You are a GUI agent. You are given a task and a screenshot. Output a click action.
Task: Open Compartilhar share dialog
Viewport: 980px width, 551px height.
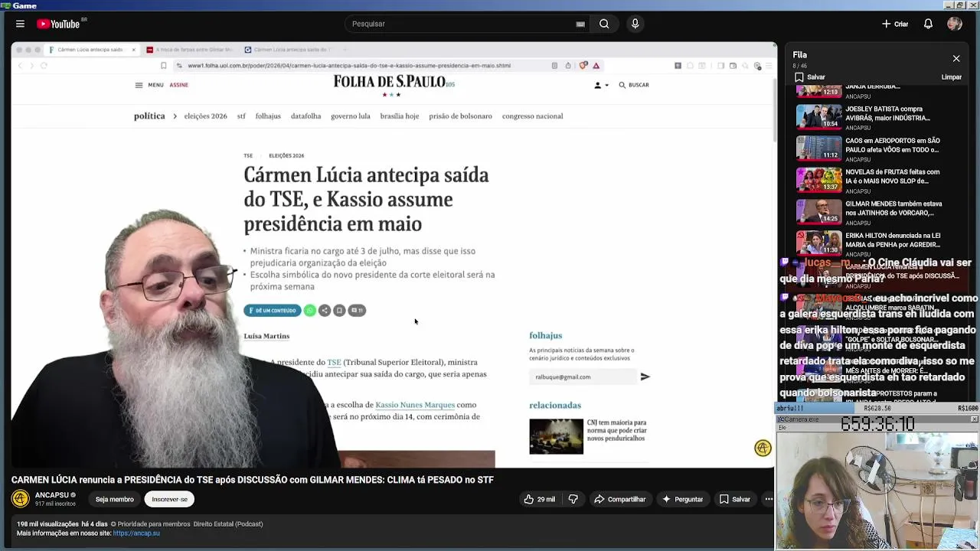[x=620, y=499]
